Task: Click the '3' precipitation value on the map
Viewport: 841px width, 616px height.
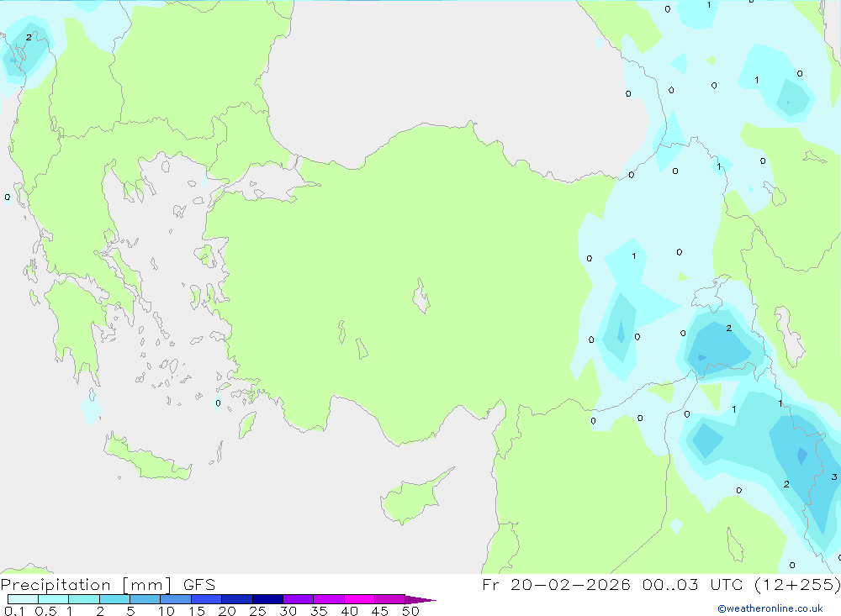Action: [833, 476]
